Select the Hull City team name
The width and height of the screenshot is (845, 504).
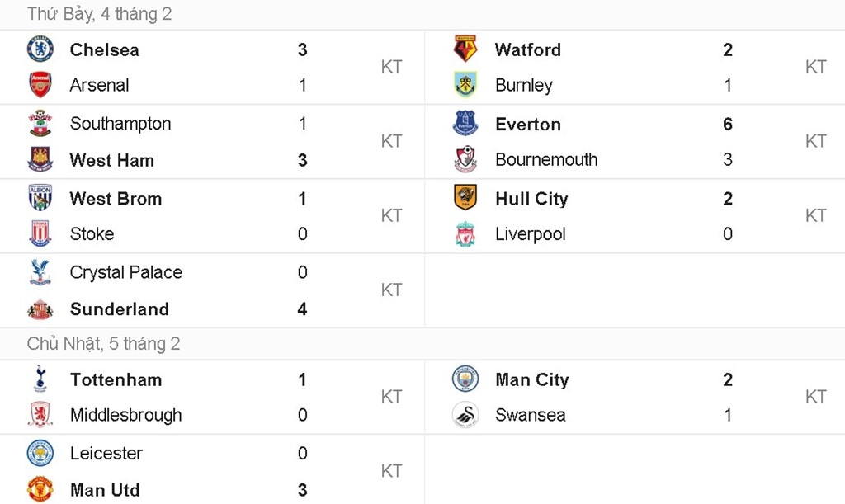point(531,199)
